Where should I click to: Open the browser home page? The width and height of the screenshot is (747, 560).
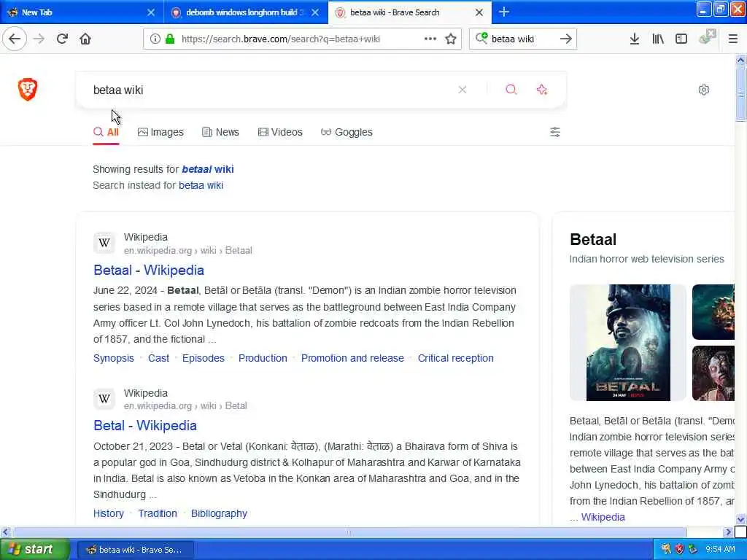pos(85,39)
